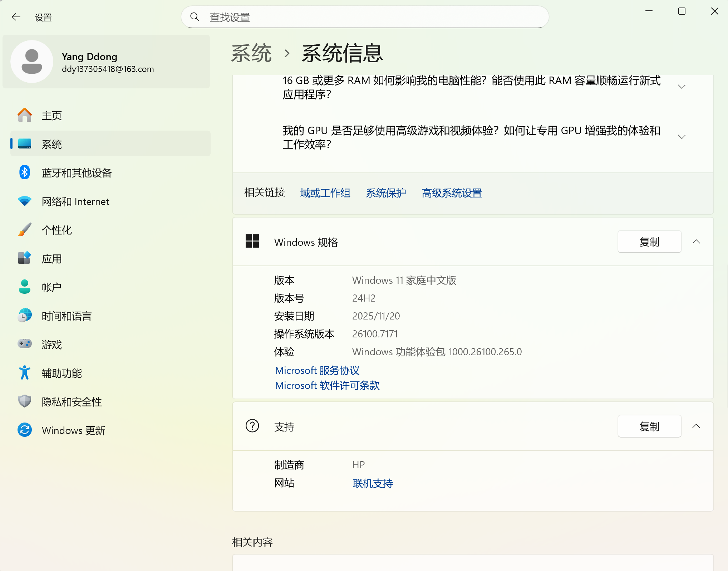This screenshot has width=728, height=571.
Task: Collapse the Windows 规格 section
Action: (x=696, y=241)
